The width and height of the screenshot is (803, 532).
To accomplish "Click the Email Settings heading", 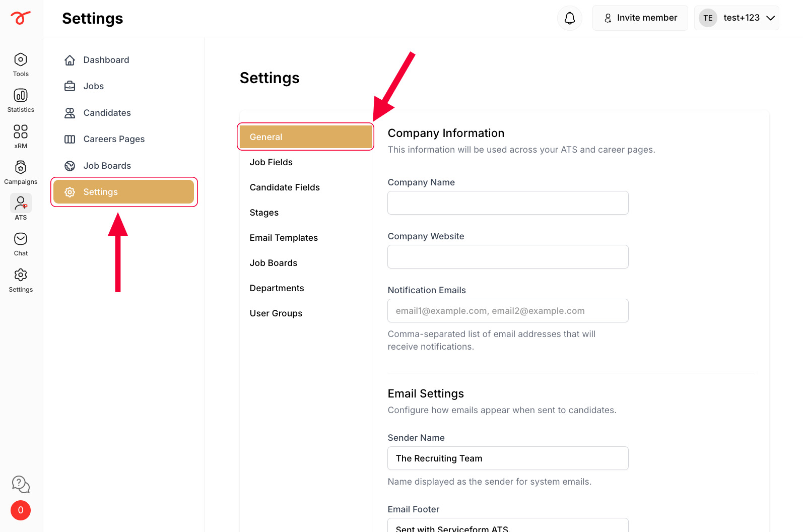I will tap(426, 393).
